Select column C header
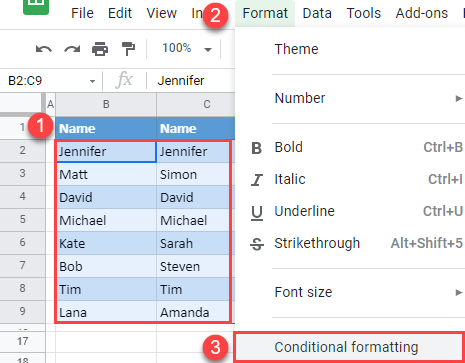This screenshot has height=363, width=465. point(196,104)
